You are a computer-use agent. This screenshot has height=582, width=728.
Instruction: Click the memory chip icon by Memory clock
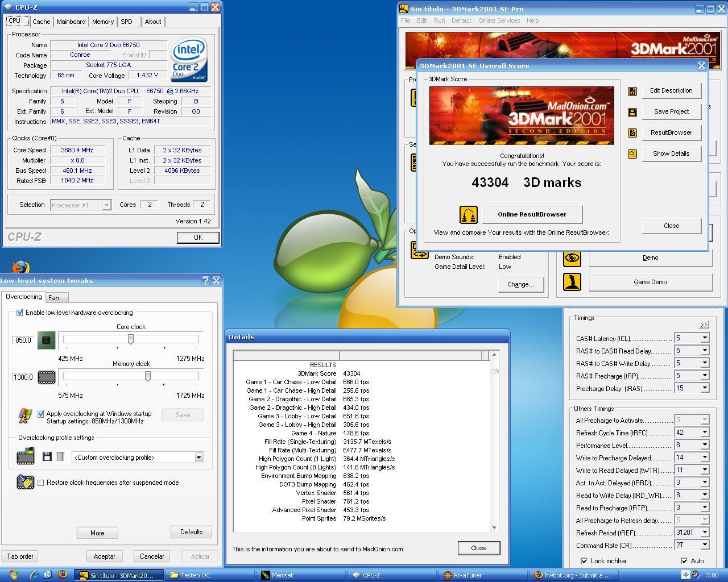click(47, 377)
